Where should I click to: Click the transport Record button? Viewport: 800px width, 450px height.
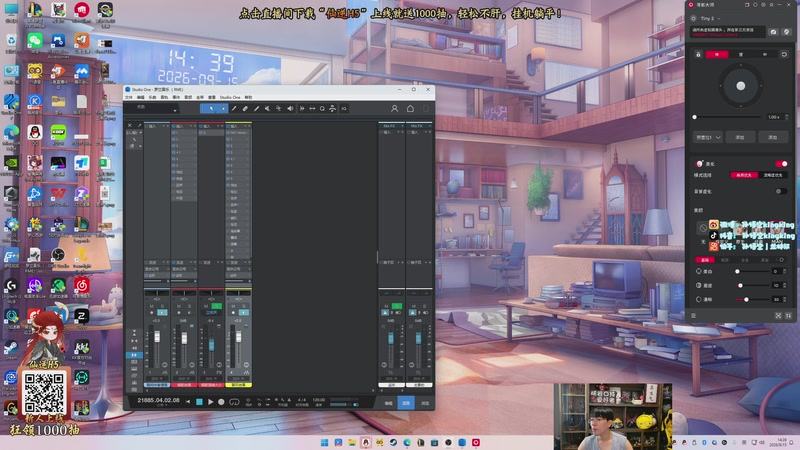click(221, 402)
